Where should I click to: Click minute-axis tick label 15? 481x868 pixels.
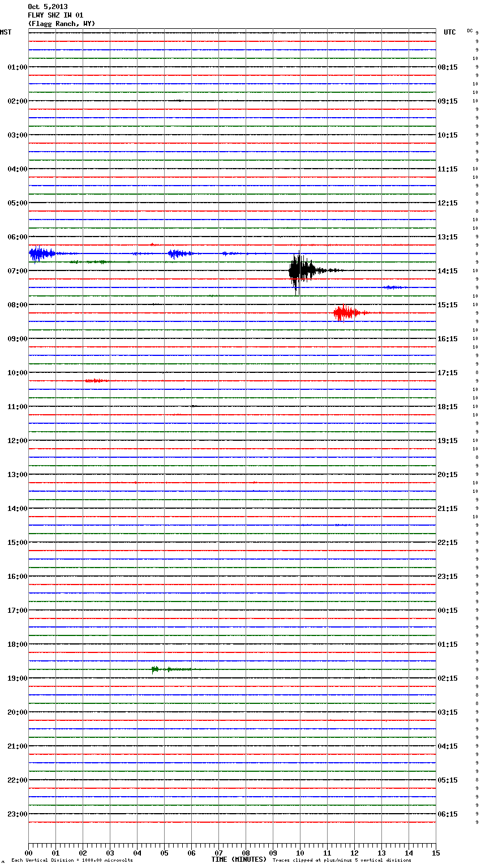pyautogui.click(x=436, y=853)
